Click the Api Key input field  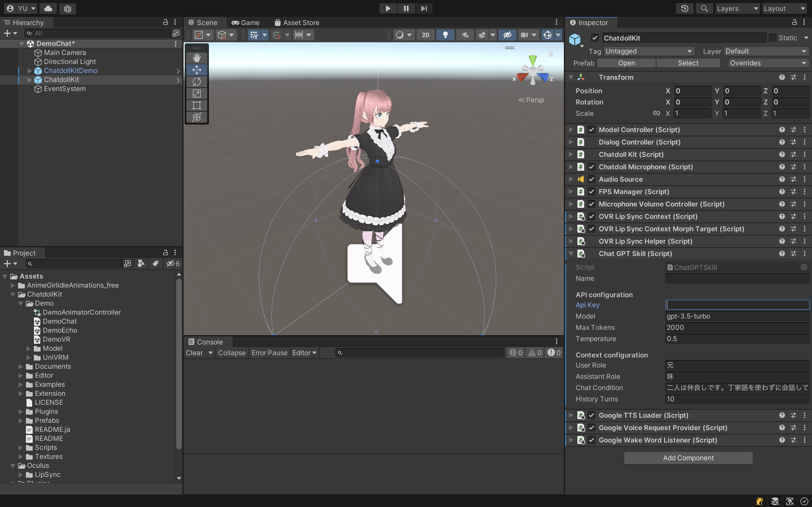pyautogui.click(x=737, y=305)
